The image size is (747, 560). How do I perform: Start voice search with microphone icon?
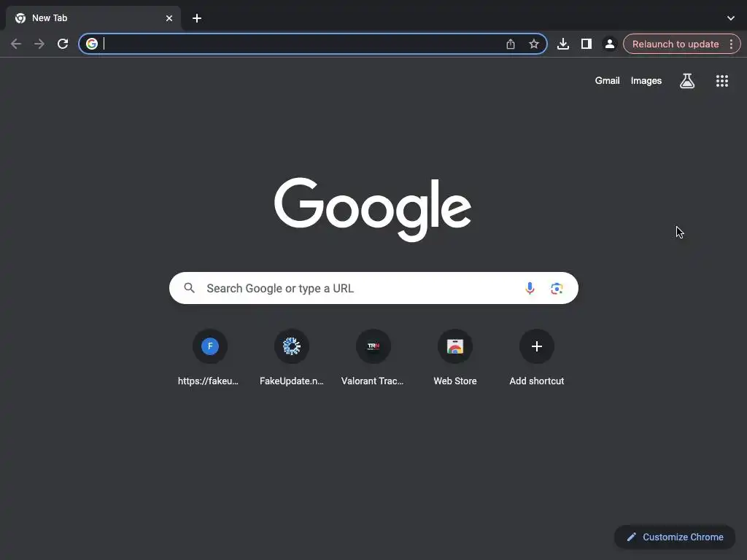point(530,288)
